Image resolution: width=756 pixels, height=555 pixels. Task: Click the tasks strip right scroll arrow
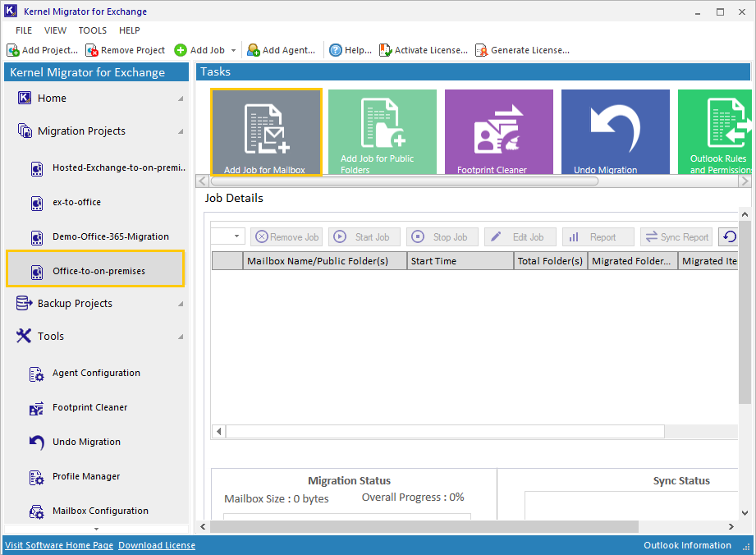[x=745, y=181]
